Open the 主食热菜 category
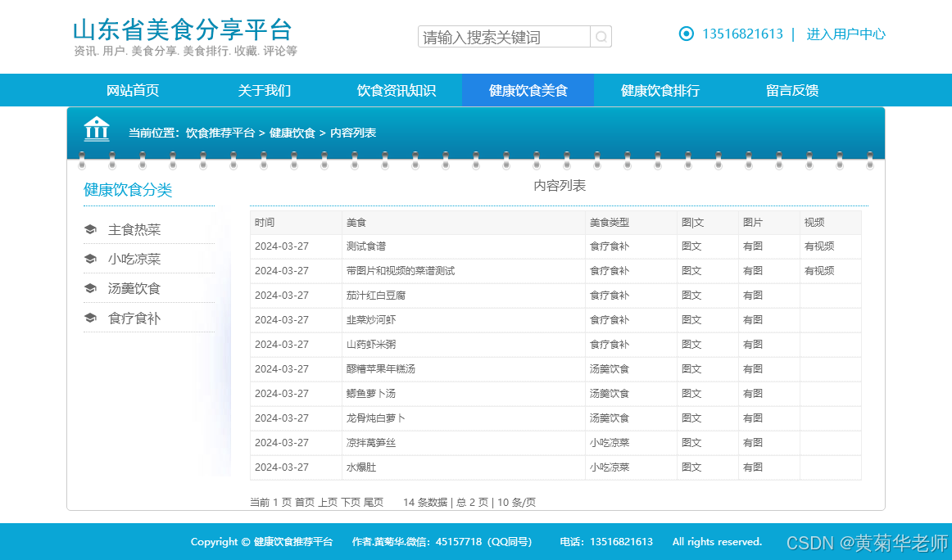The height and width of the screenshot is (560, 952). pos(134,230)
